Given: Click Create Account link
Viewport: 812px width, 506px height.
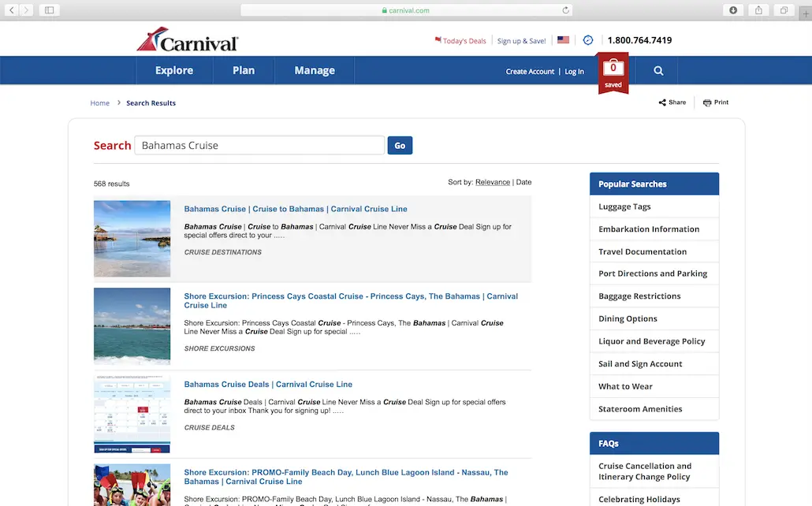Looking at the screenshot, I should (530, 72).
